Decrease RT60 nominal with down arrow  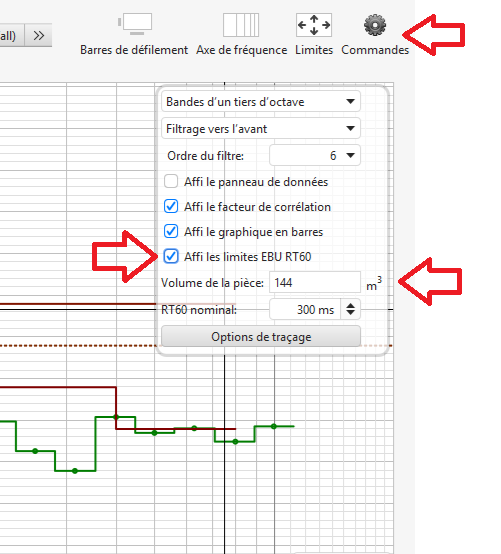tap(350, 313)
